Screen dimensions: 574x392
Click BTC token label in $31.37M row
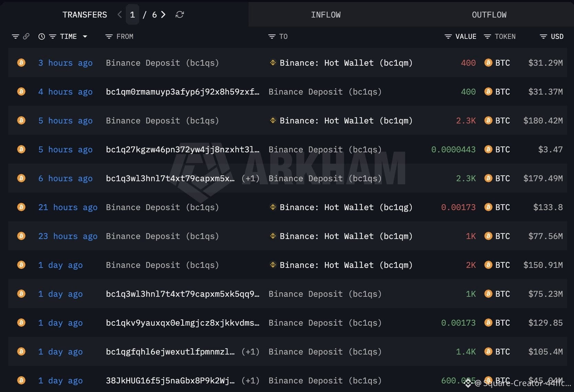tap(503, 92)
